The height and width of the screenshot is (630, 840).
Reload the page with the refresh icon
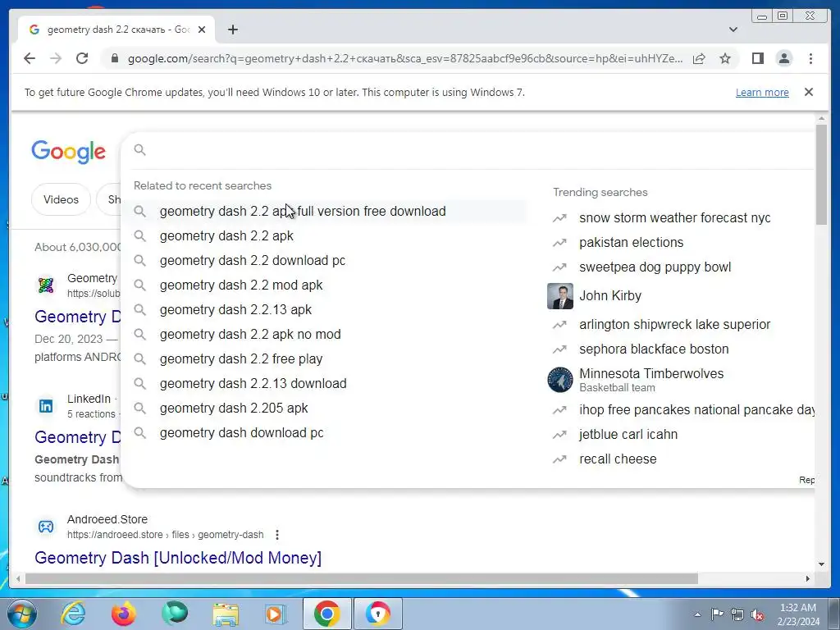(x=82, y=58)
